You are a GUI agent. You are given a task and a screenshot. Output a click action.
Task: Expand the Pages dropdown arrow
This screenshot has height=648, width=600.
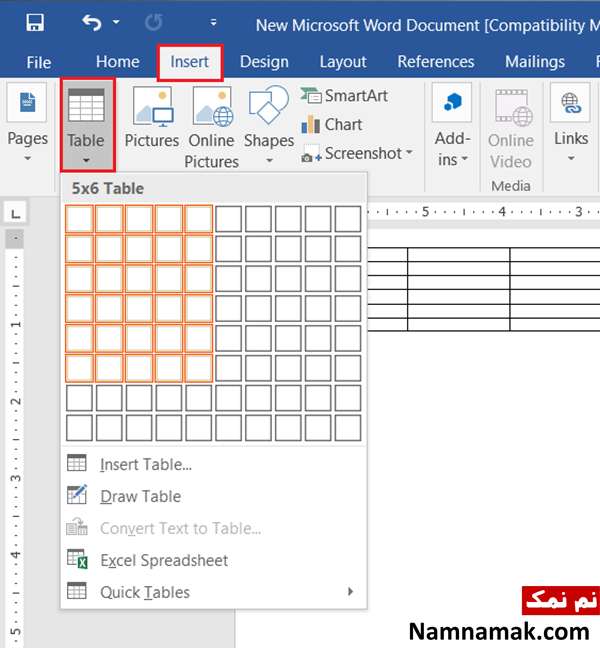(x=27, y=159)
